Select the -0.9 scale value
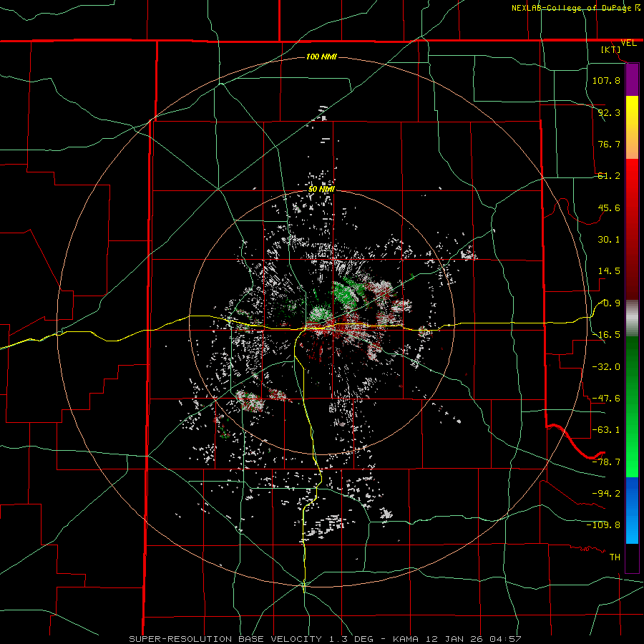The image size is (644, 644). pos(610,303)
